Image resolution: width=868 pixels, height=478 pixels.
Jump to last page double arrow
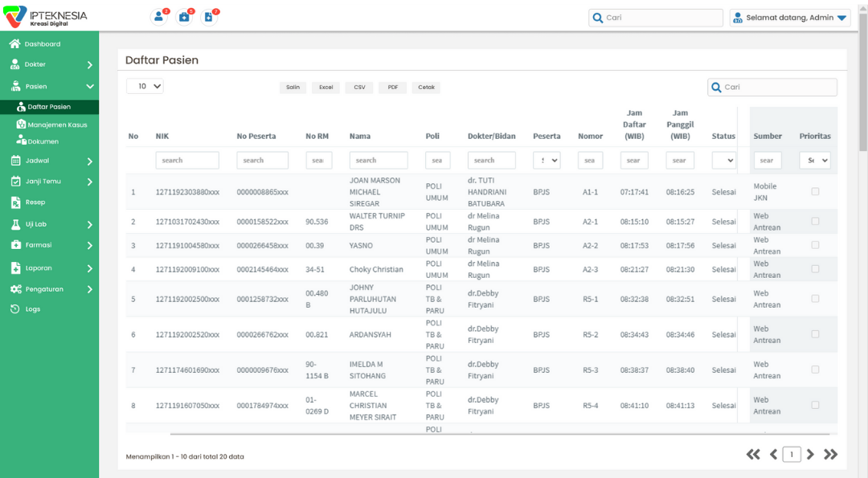coord(831,455)
